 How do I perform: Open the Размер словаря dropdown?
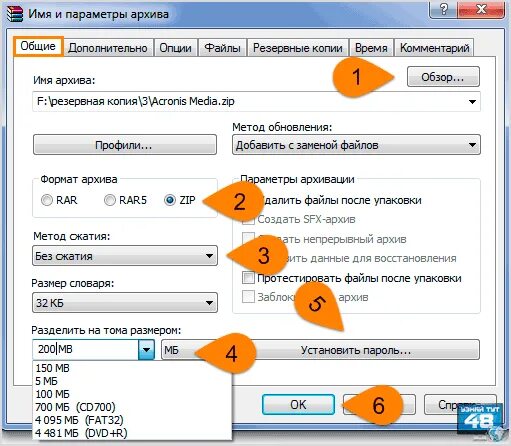click(125, 303)
